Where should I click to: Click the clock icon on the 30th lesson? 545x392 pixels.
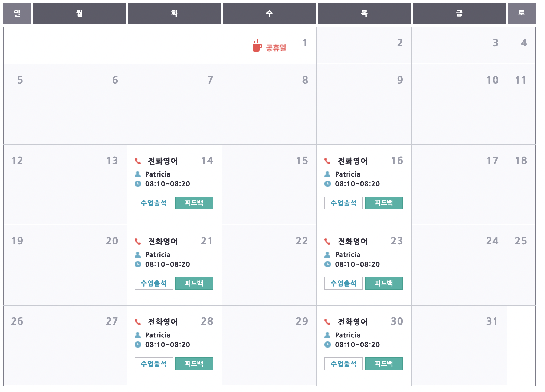coord(327,345)
